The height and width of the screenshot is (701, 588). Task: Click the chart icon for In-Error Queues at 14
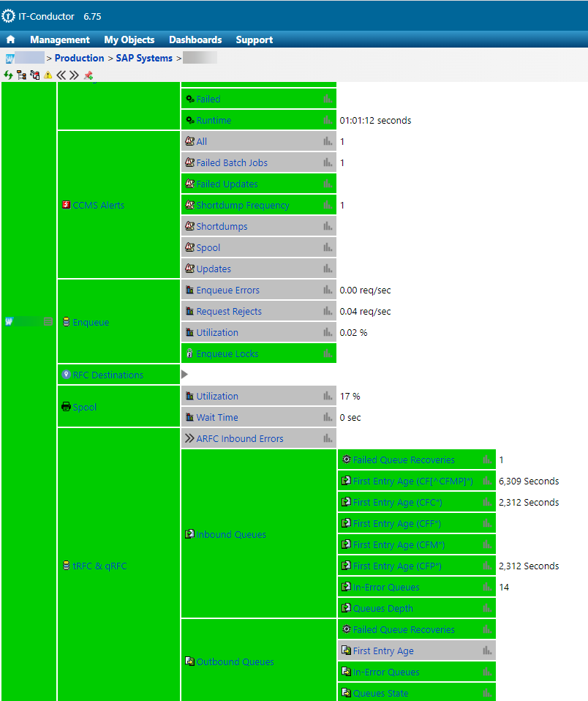point(487,588)
